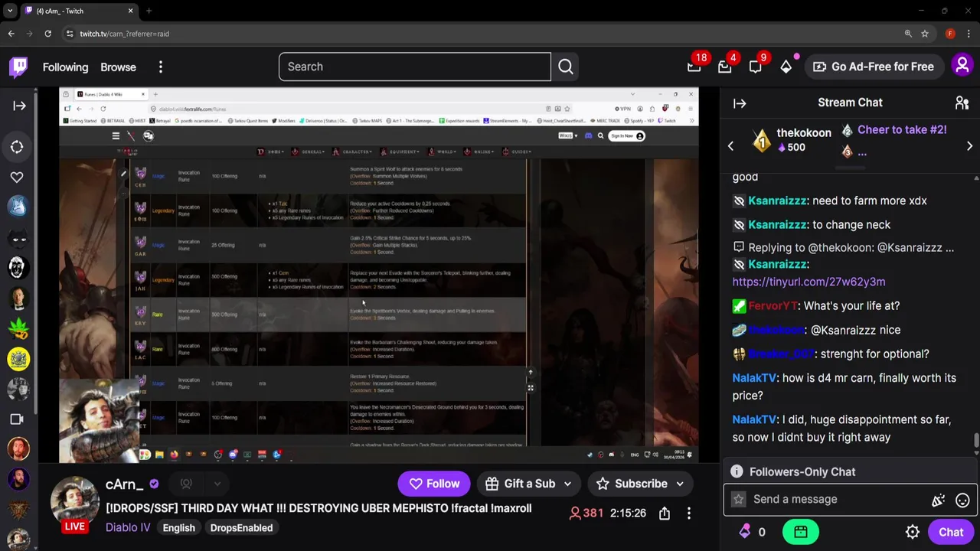Reload the browser page
Screen dimensions: 980x551
(x=47, y=34)
